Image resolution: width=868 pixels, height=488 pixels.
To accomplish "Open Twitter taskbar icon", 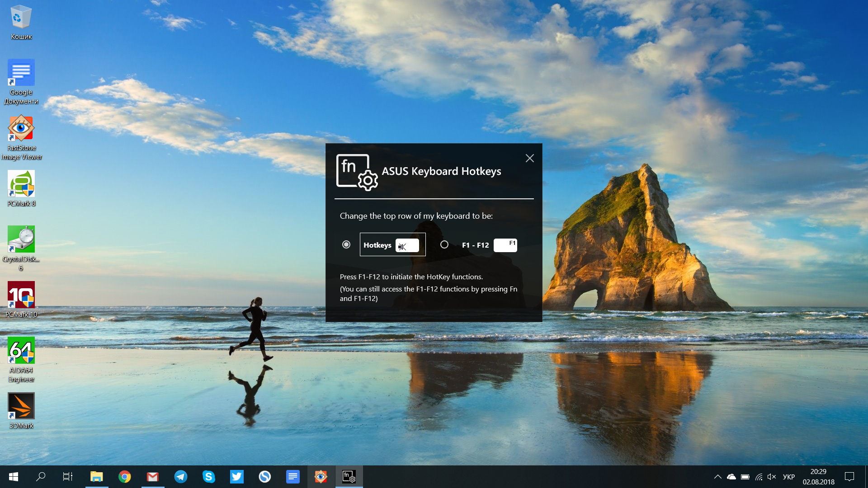I will tap(237, 476).
